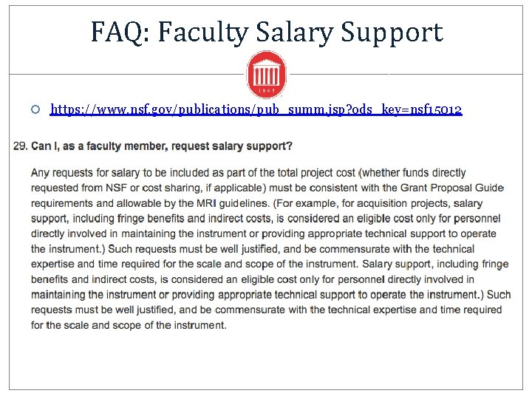Viewport: 532px width, 399px height.
Task: Click the line starting 'Any requests for salary'
Action: point(248,173)
